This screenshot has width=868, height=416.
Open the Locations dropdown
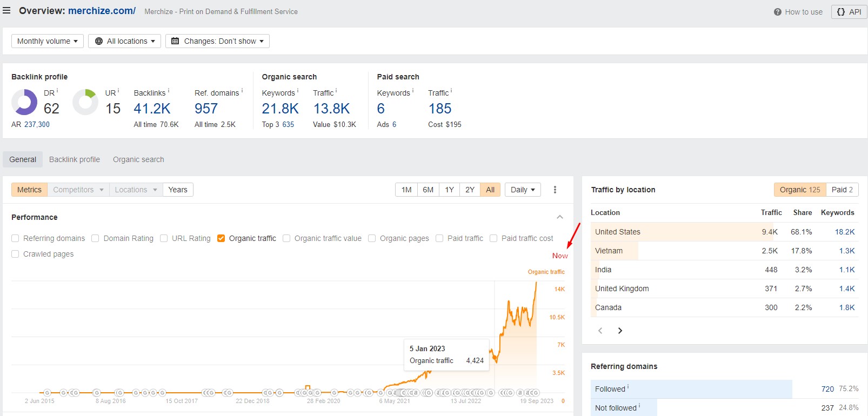(x=136, y=190)
